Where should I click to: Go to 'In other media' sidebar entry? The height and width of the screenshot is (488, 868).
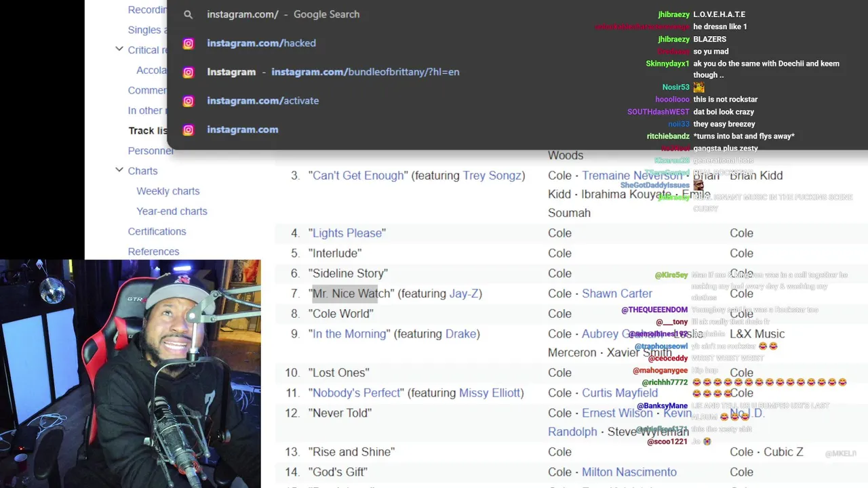[147, 110]
